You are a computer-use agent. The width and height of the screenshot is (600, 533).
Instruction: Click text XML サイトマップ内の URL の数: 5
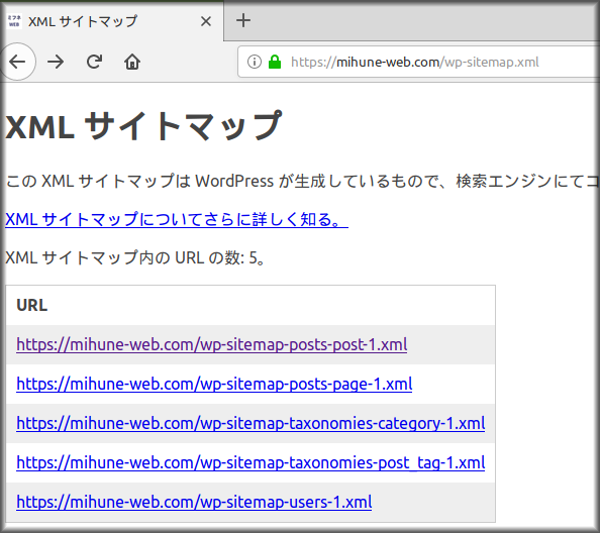[x=135, y=258]
